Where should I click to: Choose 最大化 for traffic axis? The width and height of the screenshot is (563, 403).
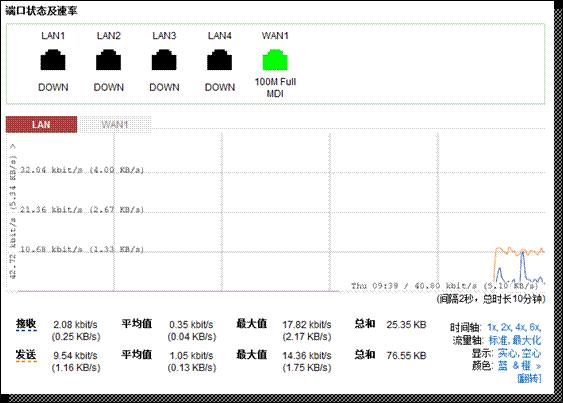point(527,340)
